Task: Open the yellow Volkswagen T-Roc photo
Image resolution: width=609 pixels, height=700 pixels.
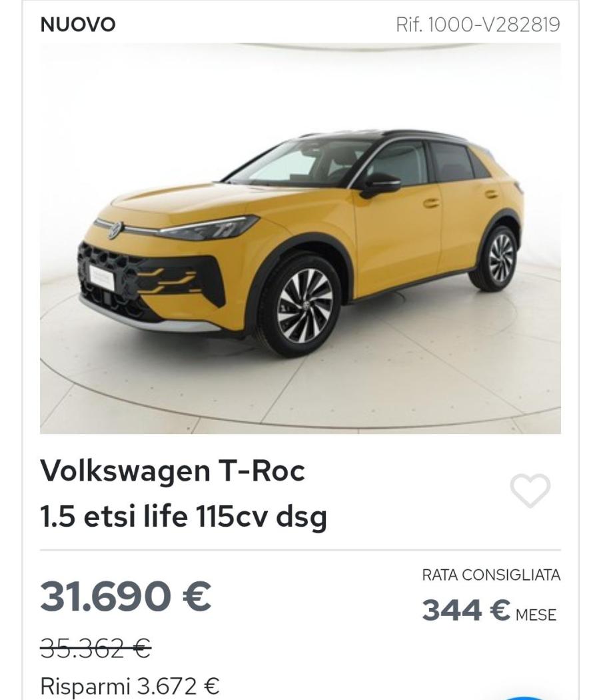Action: [x=301, y=239]
